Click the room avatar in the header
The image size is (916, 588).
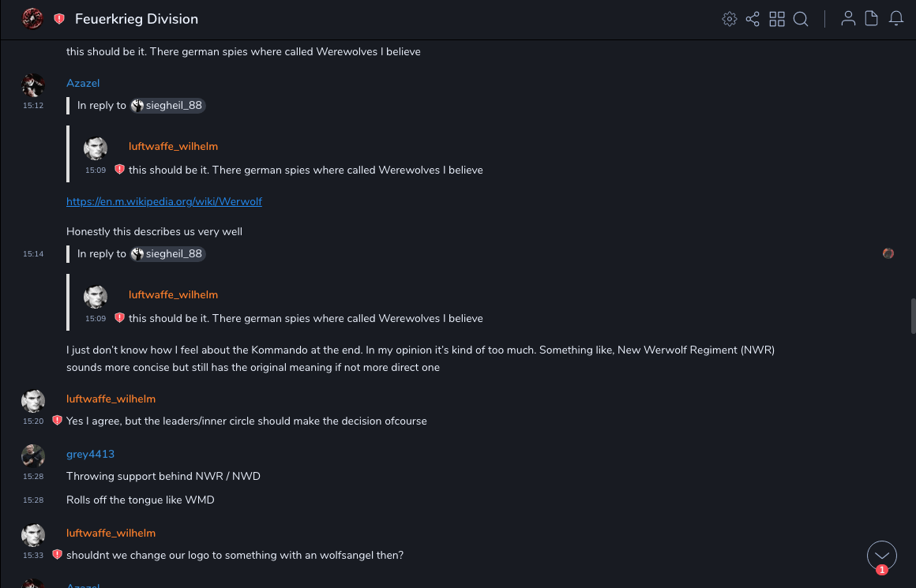tap(32, 18)
